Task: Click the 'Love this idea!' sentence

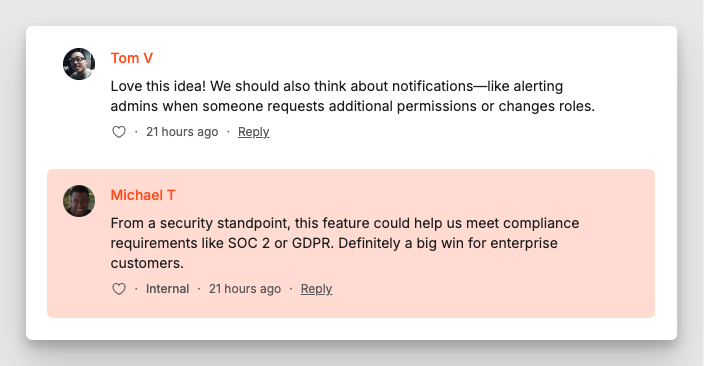Action: coord(158,86)
